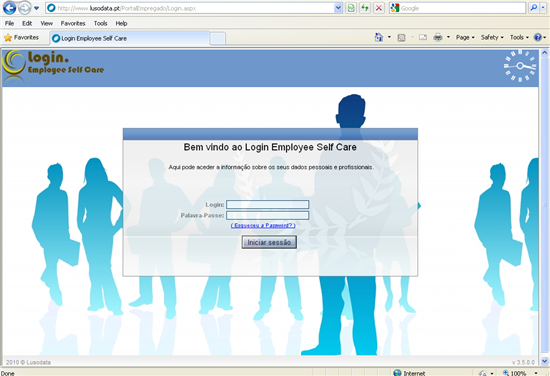Click the search magnifier button
This screenshot has width=550, height=376.
click(534, 8)
